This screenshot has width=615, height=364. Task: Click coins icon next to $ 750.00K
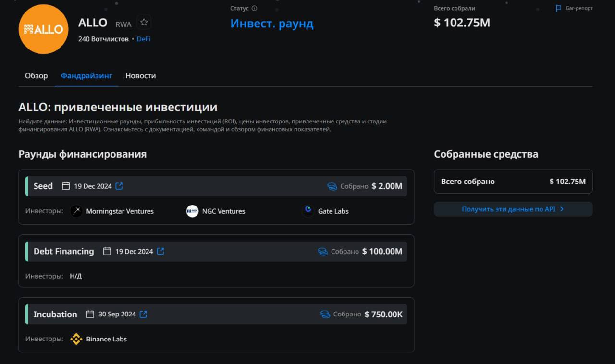tap(325, 315)
